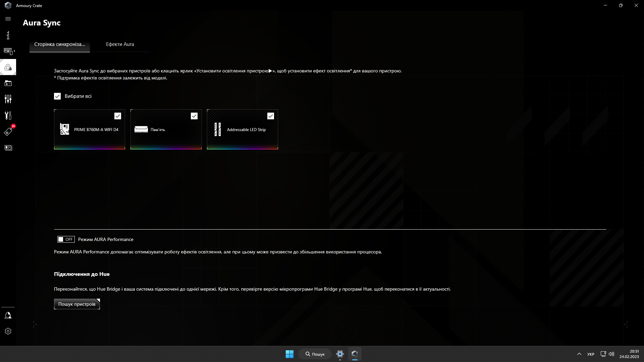The height and width of the screenshot is (362, 644).
Task: Open the hamburger menu in the sidebar
Action: pyautogui.click(x=8, y=19)
